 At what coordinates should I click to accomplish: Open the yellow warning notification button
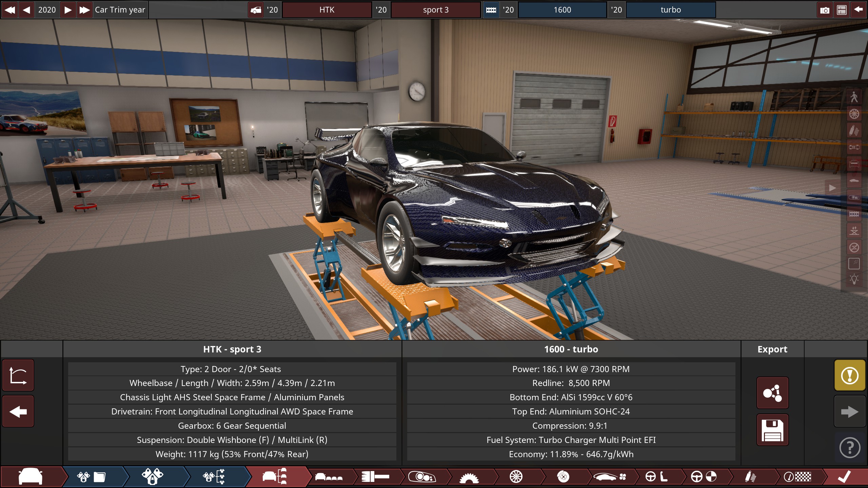tap(850, 375)
